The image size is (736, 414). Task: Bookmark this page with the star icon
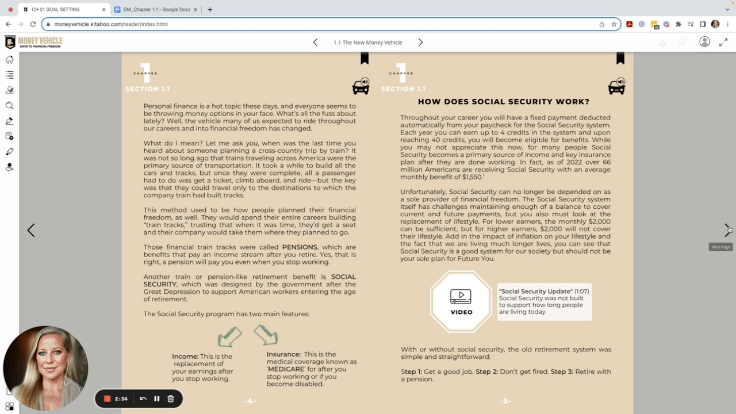(x=613, y=24)
